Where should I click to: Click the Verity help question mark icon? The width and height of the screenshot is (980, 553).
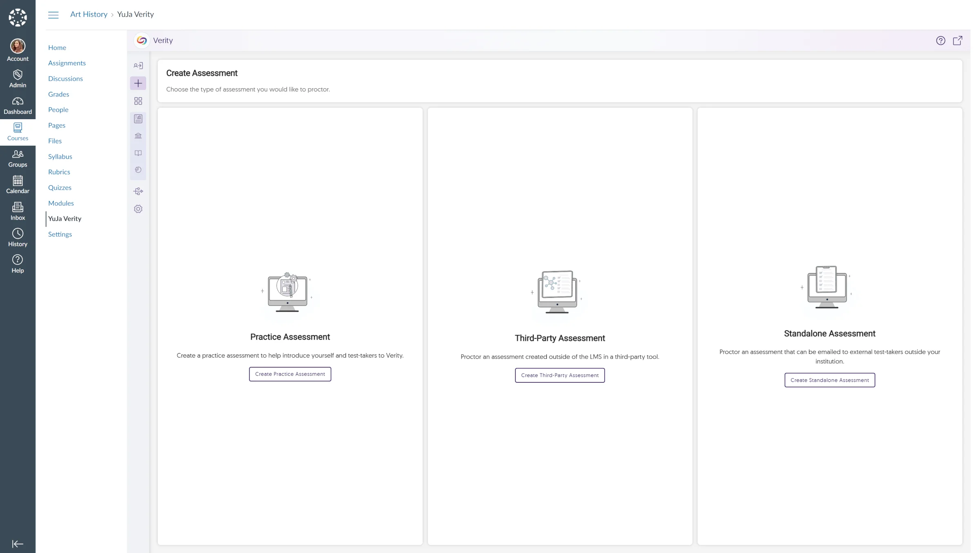(x=940, y=40)
